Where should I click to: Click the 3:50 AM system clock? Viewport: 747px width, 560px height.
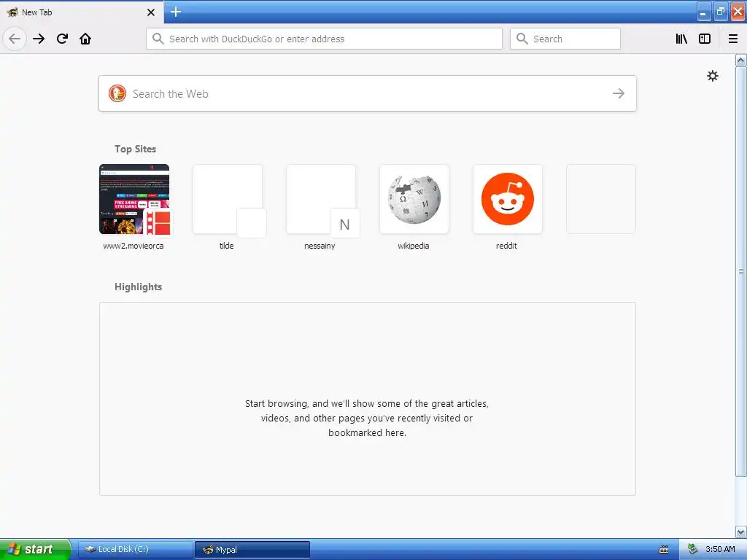point(720,549)
